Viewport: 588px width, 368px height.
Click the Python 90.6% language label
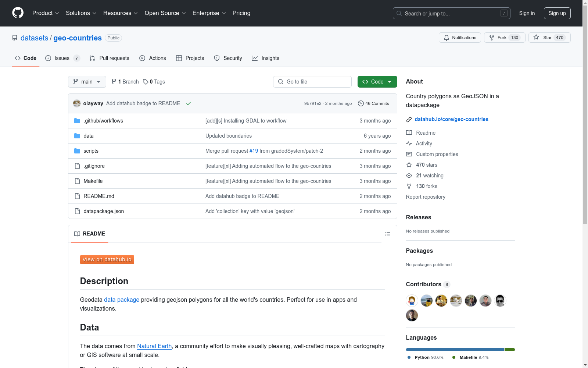tap(426, 357)
